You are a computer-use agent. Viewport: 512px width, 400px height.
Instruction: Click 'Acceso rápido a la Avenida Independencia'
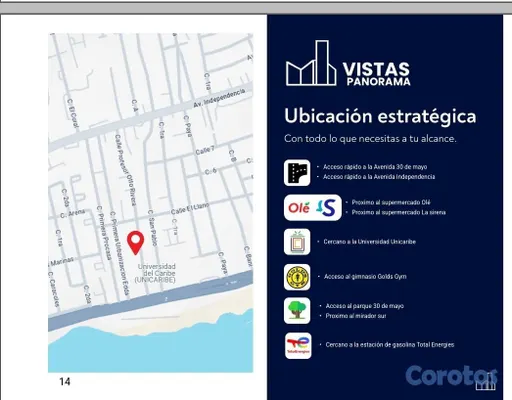(379, 177)
